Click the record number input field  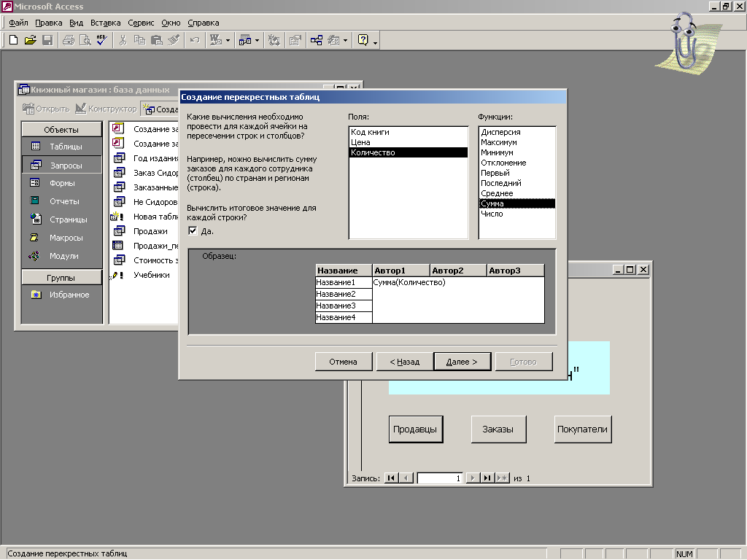pos(440,478)
